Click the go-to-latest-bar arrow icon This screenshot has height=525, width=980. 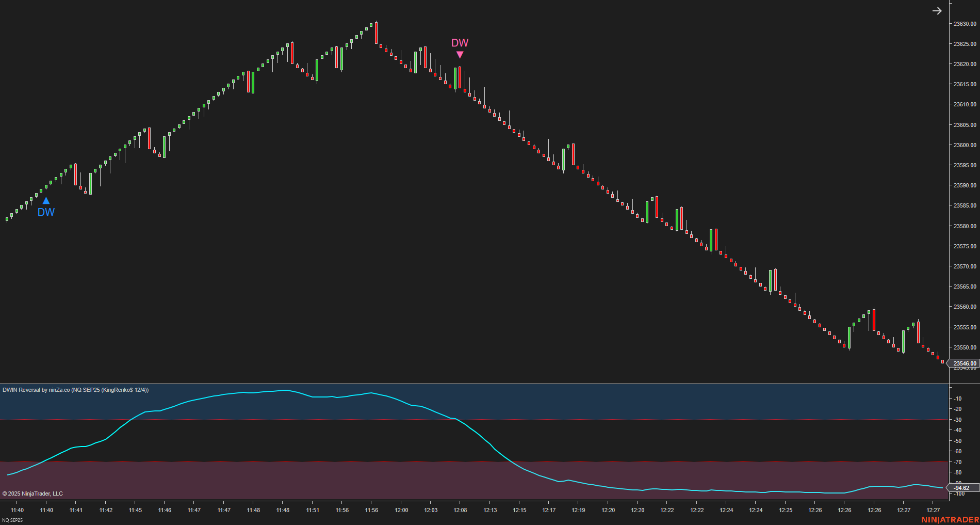937,10
